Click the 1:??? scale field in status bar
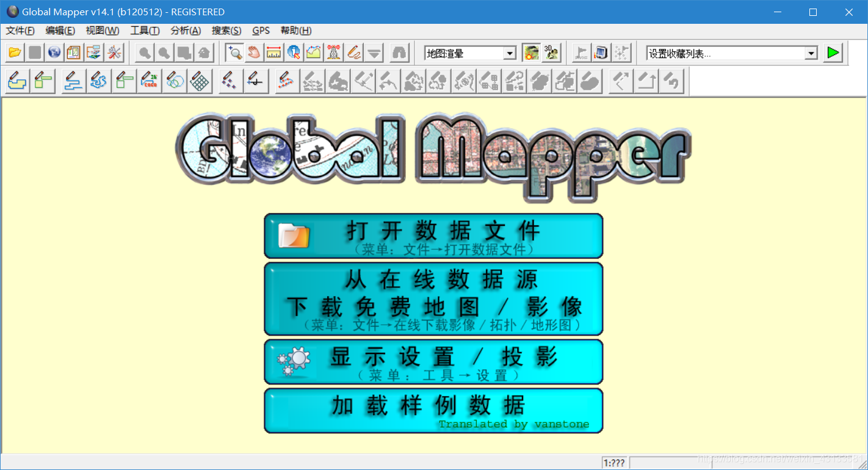 615,463
